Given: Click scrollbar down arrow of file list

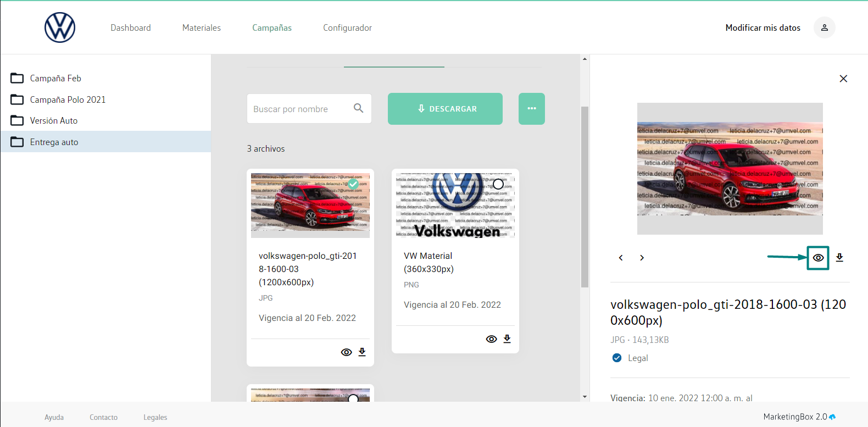Looking at the screenshot, I should coord(585,397).
